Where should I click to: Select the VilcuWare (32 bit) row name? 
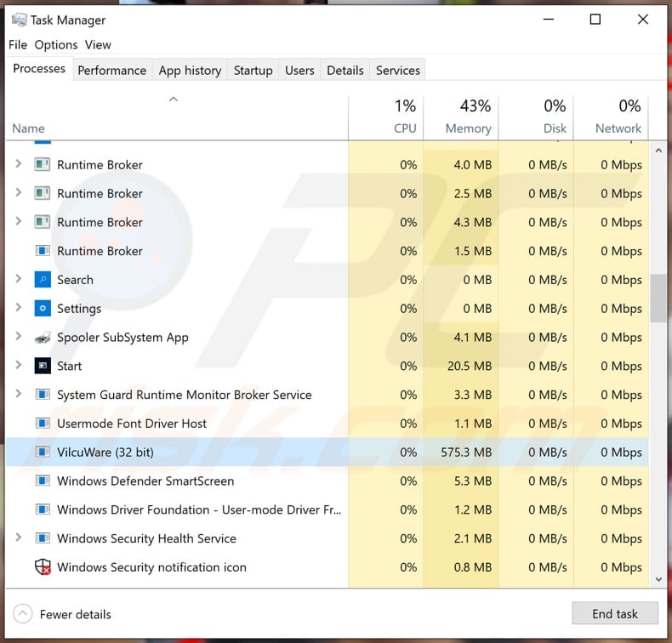[x=105, y=452]
